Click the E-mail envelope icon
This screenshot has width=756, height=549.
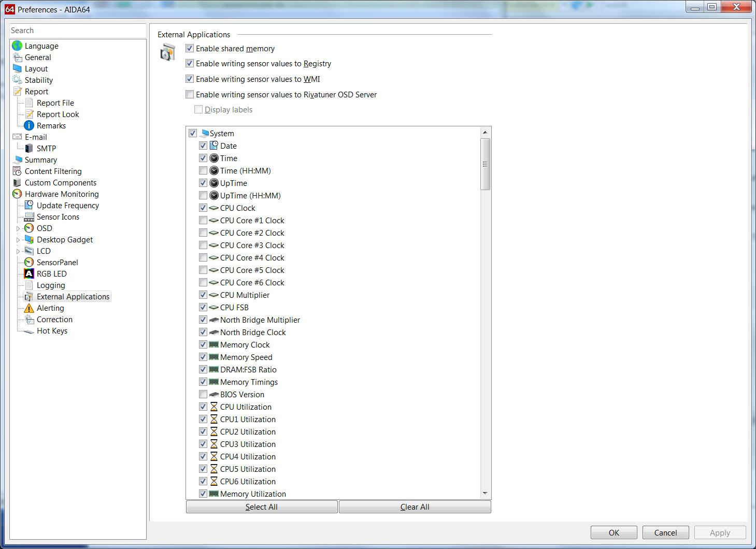pyautogui.click(x=17, y=137)
